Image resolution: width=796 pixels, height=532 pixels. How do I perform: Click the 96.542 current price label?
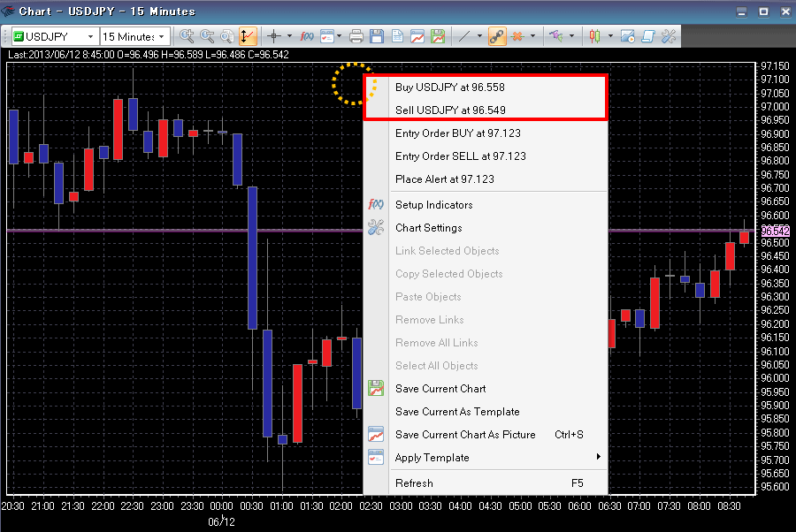coord(775,232)
